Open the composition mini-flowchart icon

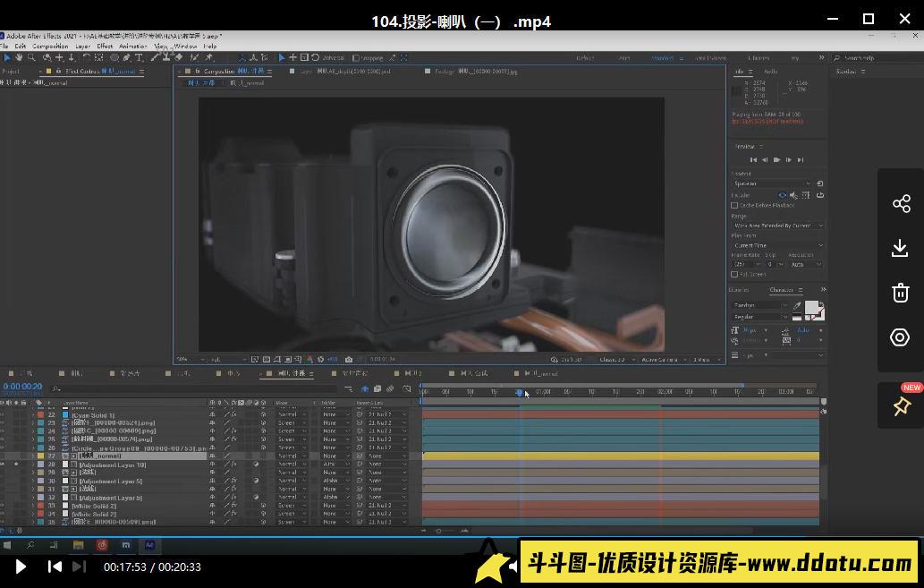click(x=349, y=388)
